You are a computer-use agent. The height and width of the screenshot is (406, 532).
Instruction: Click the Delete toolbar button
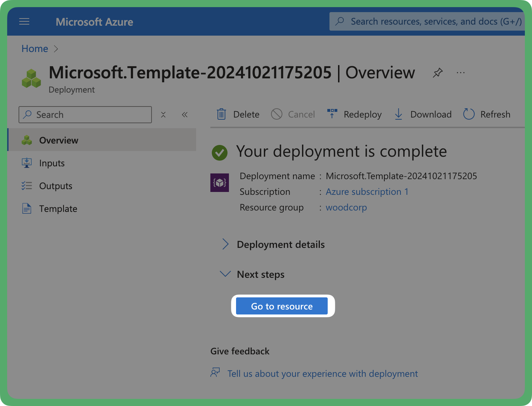click(238, 114)
